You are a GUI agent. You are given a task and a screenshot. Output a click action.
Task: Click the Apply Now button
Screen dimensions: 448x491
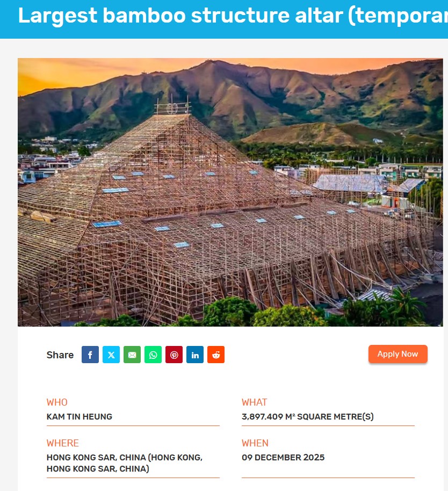click(398, 354)
